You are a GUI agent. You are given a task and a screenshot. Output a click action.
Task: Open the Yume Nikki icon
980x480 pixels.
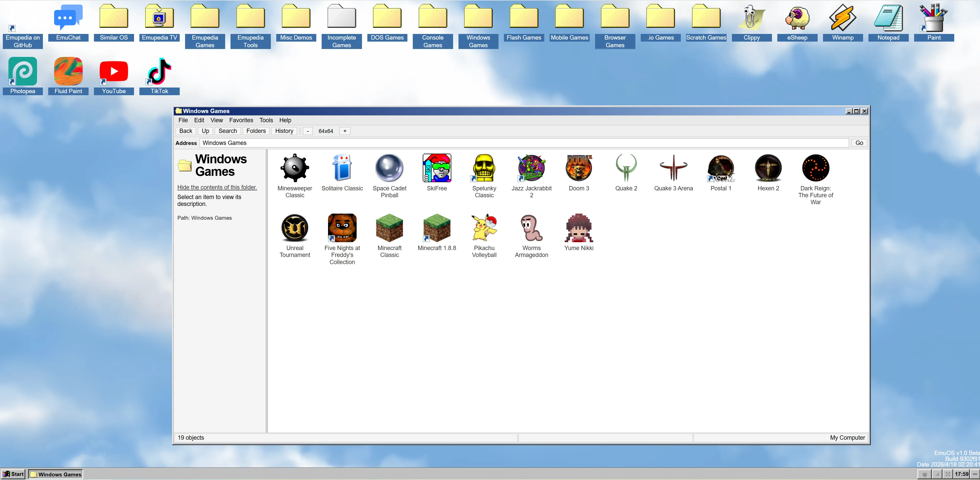pos(579,227)
